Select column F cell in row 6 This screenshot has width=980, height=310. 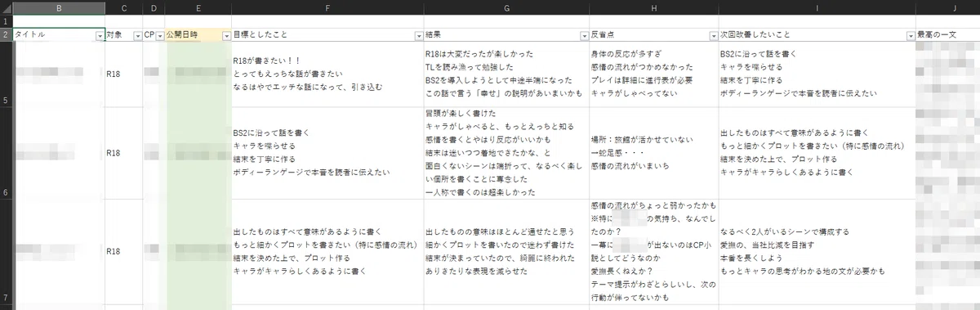327,153
